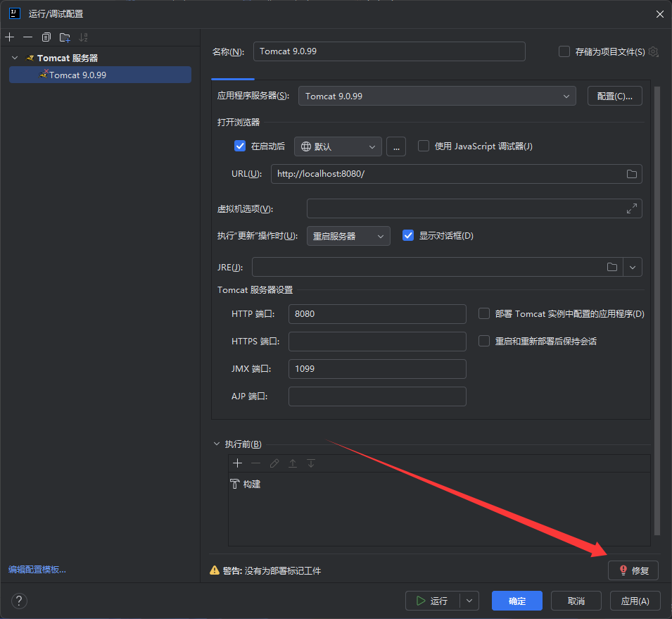Add a new run configuration with plus icon
This screenshot has height=619, width=672.
[x=9, y=37]
